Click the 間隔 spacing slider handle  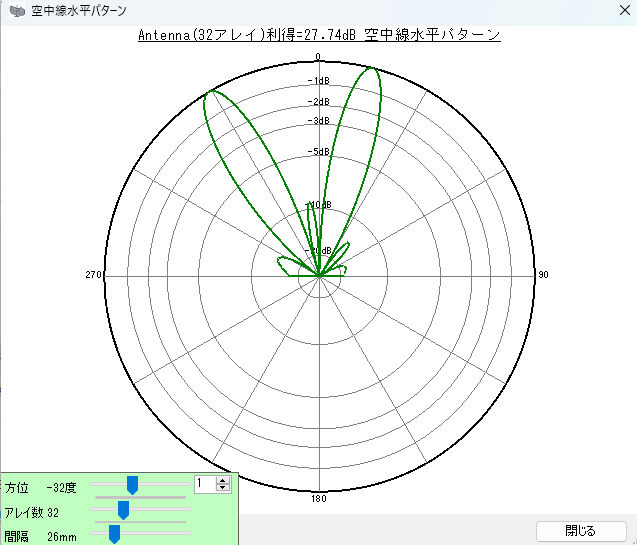(114, 535)
